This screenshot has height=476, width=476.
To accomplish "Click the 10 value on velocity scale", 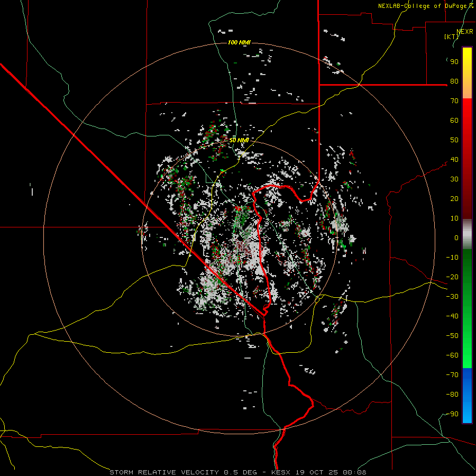I will 454,218.
